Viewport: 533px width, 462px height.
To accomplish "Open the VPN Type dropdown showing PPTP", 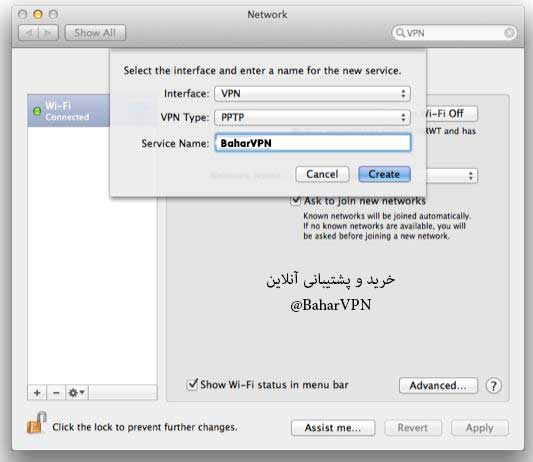I will pyautogui.click(x=312, y=117).
